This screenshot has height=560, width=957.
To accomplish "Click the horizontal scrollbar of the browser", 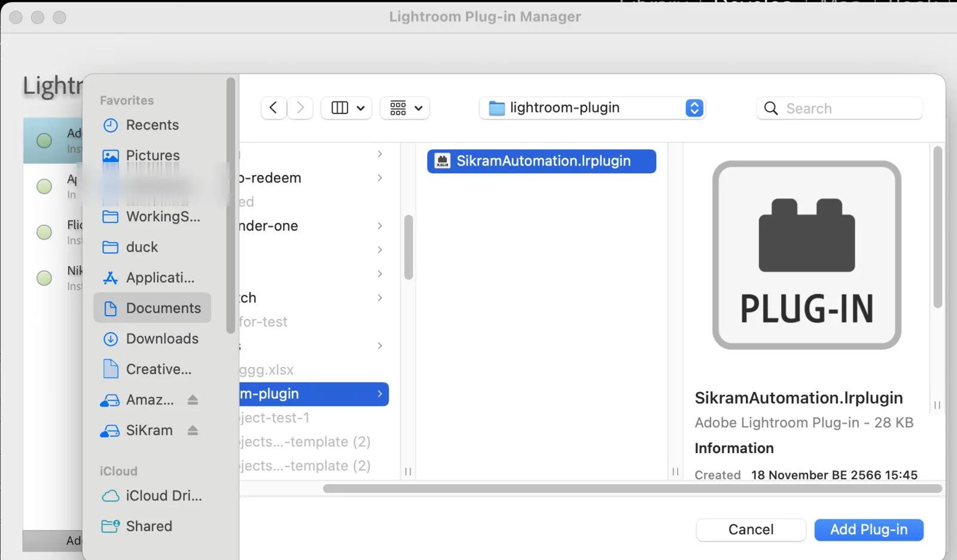I will (632, 488).
